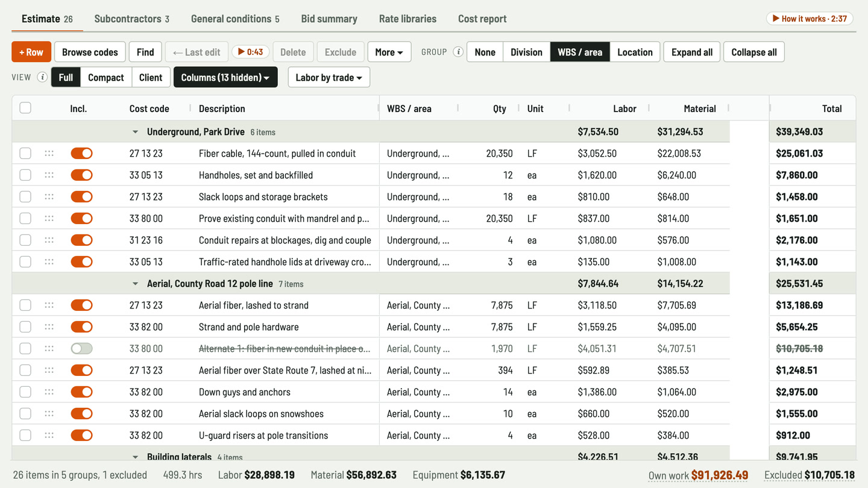Click drag handle on Slack loops and storage brackets row
Viewport: 868px width, 488px height.
(x=49, y=197)
